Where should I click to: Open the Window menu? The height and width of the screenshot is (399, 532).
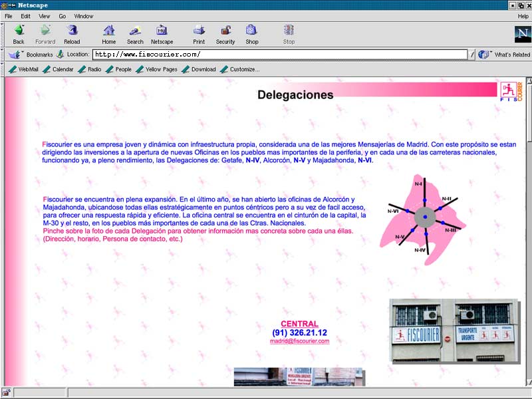pos(84,16)
